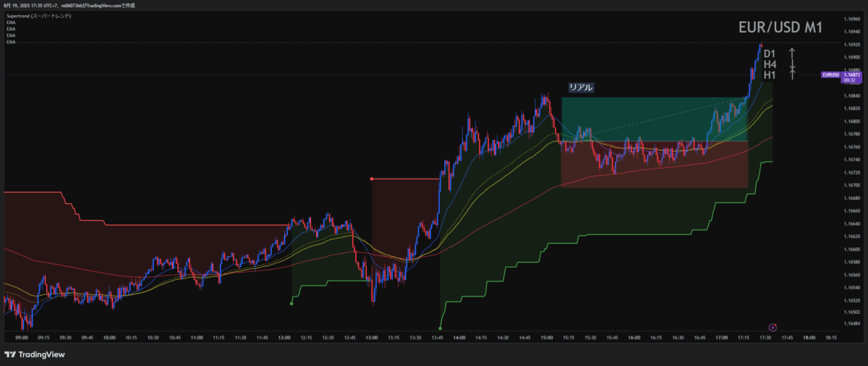Click the purple EURUSD symbol label
Screen dimensions: 868x366
click(x=831, y=75)
